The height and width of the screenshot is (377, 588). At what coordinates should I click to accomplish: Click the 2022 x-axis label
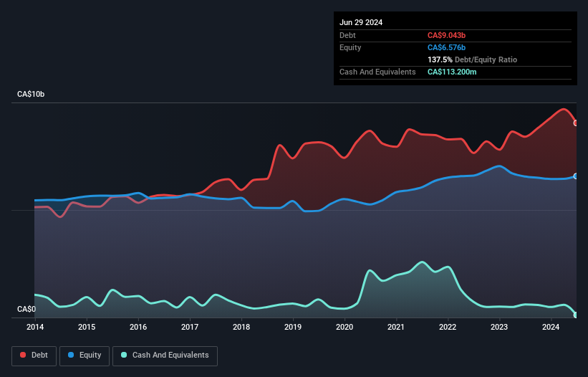click(448, 327)
